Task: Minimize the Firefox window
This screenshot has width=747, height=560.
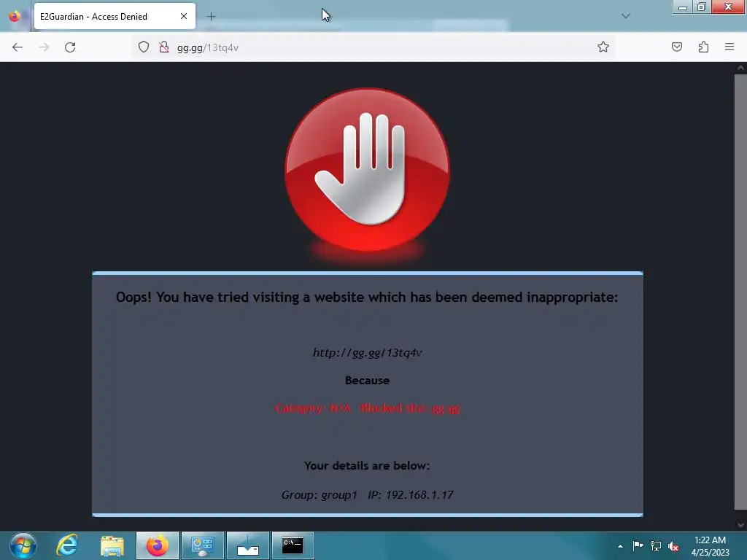Action: [x=682, y=7]
